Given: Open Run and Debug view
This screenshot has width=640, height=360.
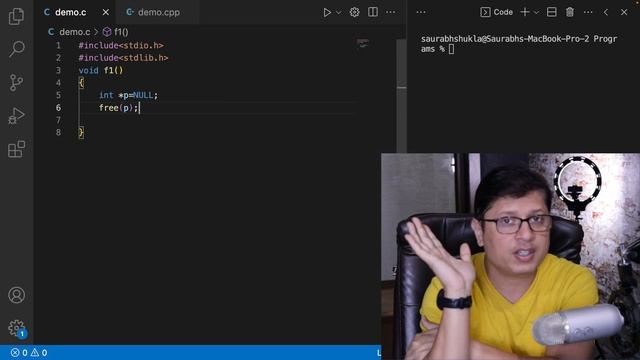Looking at the screenshot, I should point(16,116).
